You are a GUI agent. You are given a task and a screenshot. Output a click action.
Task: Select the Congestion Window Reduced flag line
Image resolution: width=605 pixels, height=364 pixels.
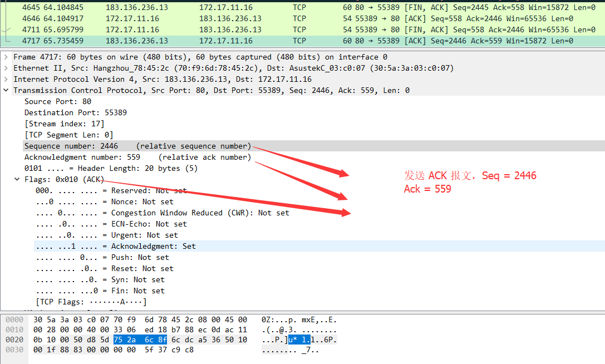162,213
